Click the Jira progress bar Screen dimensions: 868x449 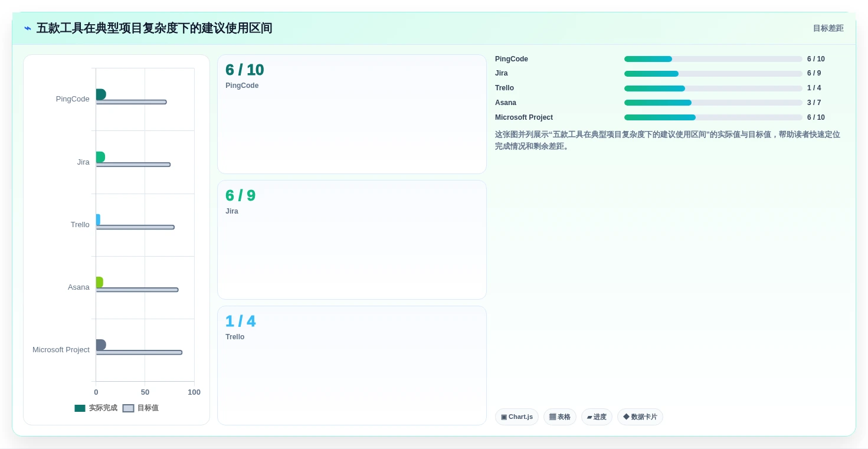[x=713, y=74]
